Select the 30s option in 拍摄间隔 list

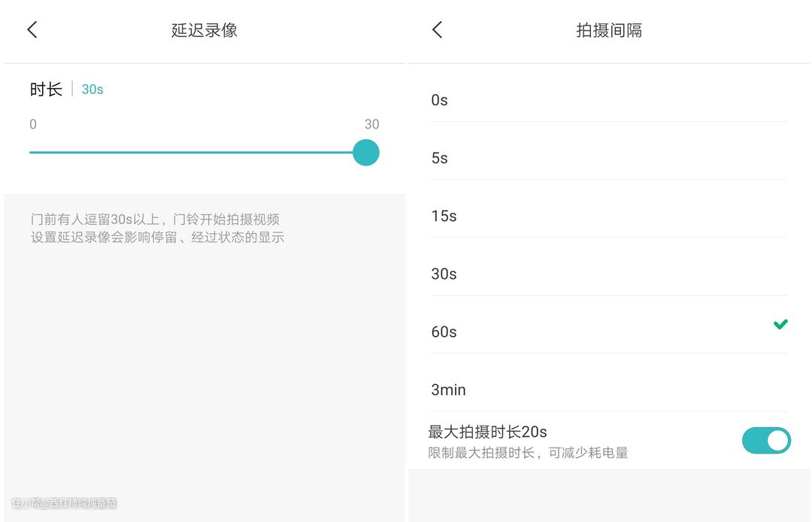(x=444, y=274)
